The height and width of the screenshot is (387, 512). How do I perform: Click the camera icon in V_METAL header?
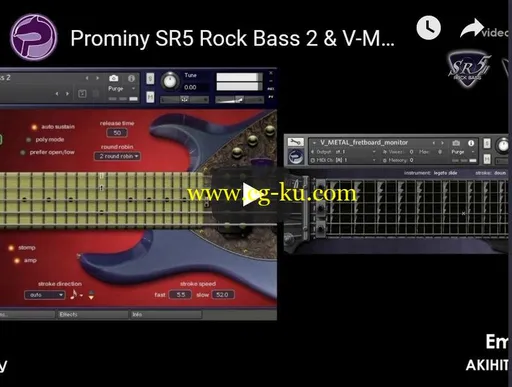pyautogui.click(x=456, y=143)
